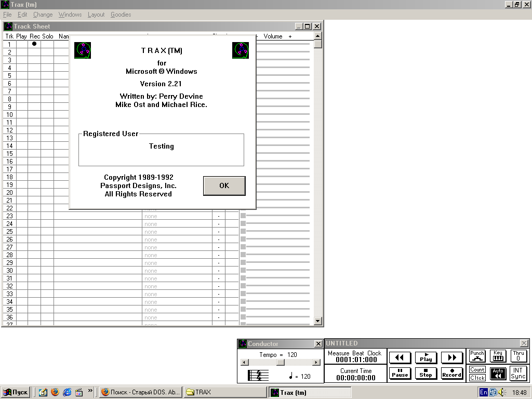
Task: Click the INT Sync button
Action: (x=518, y=374)
